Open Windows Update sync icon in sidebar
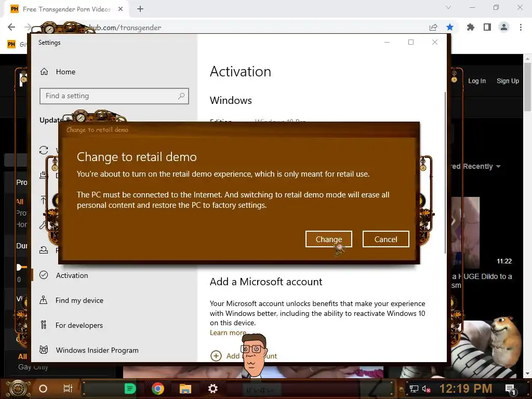532x399 pixels. (x=44, y=150)
